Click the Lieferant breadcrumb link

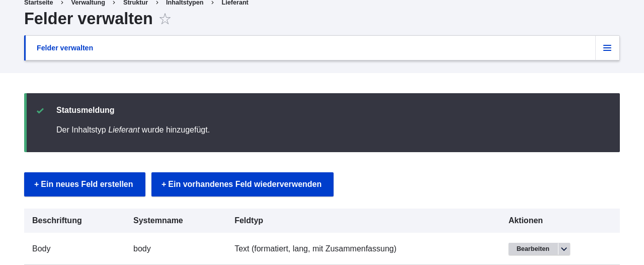point(235,3)
